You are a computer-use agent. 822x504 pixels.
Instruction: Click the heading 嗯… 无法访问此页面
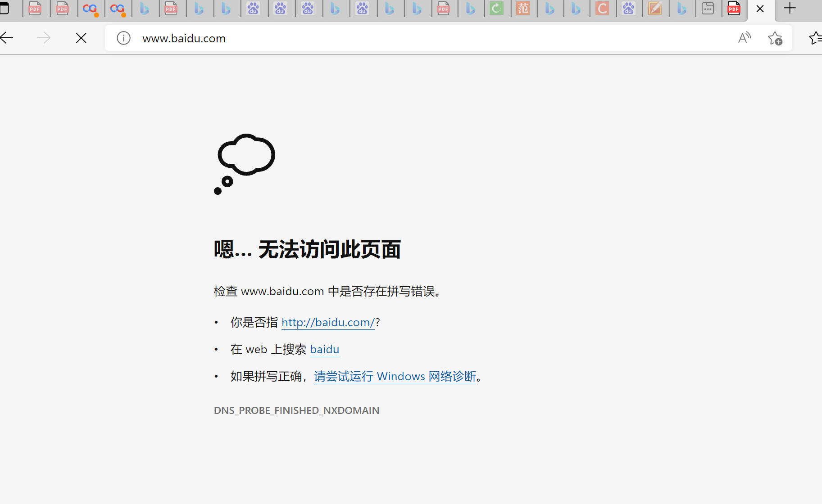tap(307, 249)
